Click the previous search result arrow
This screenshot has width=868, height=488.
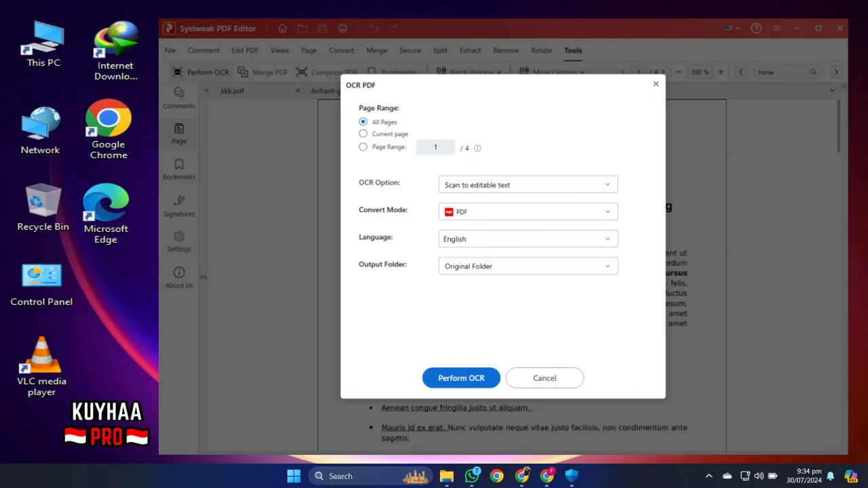[741, 72]
